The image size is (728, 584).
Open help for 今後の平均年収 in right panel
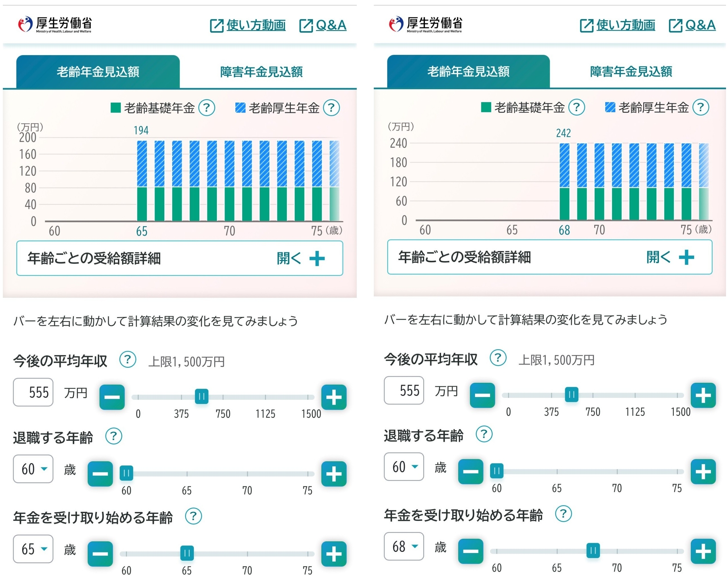tap(498, 358)
